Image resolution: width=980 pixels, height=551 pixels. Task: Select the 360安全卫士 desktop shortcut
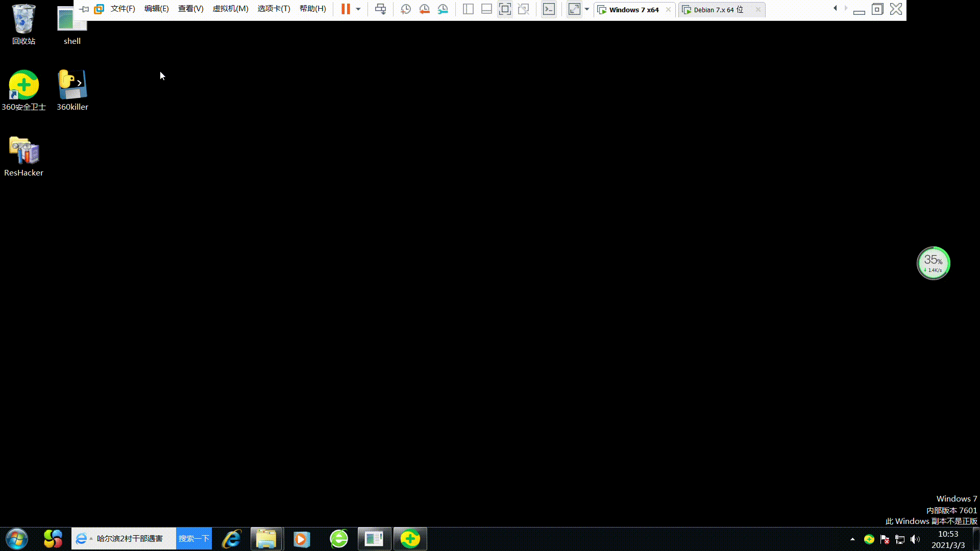23,90
